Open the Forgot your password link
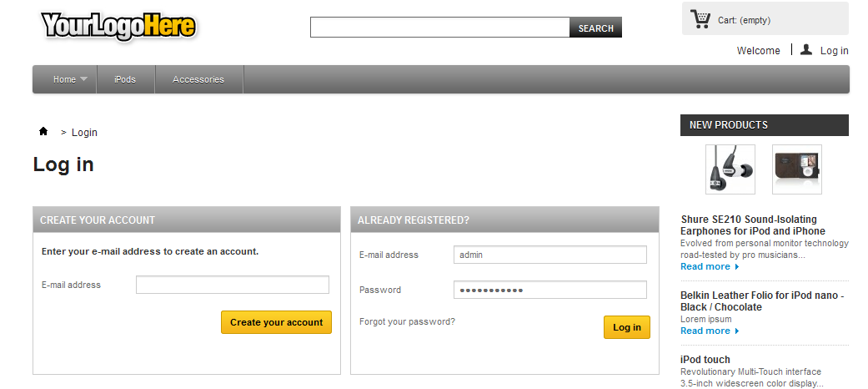868x389 pixels. (x=407, y=321)
